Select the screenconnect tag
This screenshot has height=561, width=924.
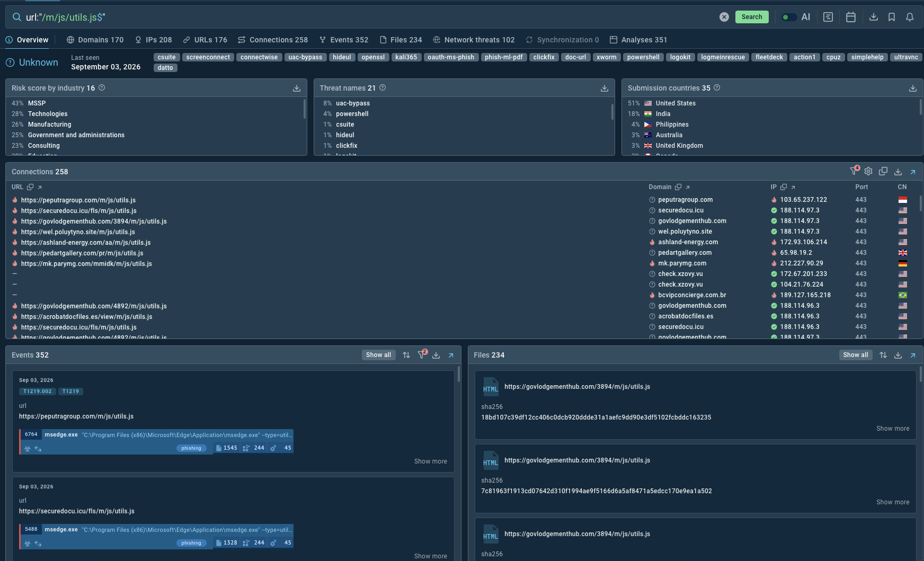click(208, 57)
